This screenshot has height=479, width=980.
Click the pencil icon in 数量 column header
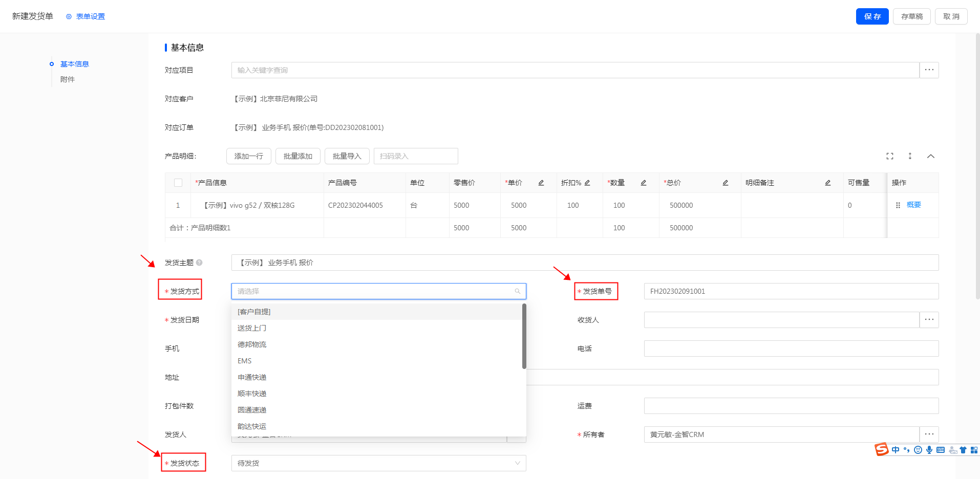tap(644, 183)
